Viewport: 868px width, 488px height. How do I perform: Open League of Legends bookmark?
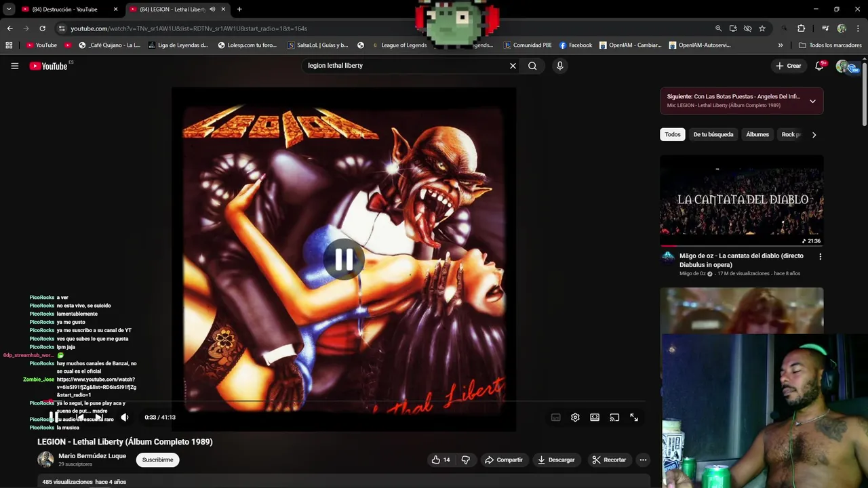coord(399,45)
